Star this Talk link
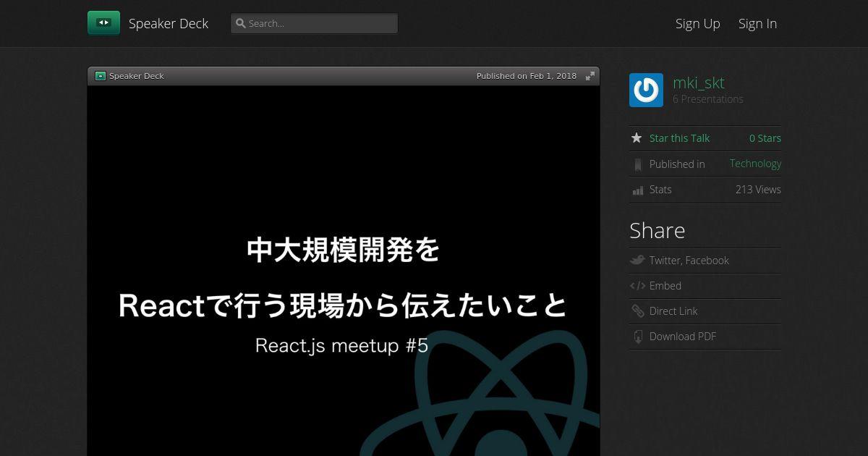Viewport: 868px width, 456px height. [x=679, y=138]
